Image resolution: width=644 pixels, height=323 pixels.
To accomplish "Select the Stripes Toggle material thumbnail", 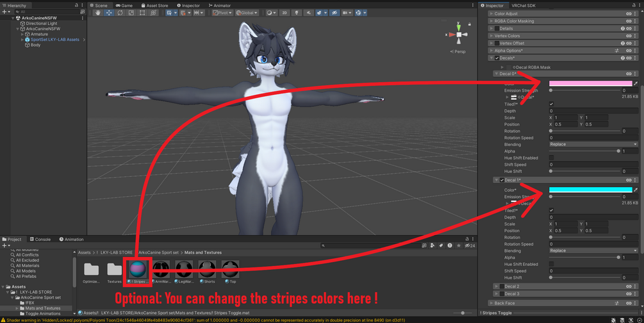I will click(138, 269).
